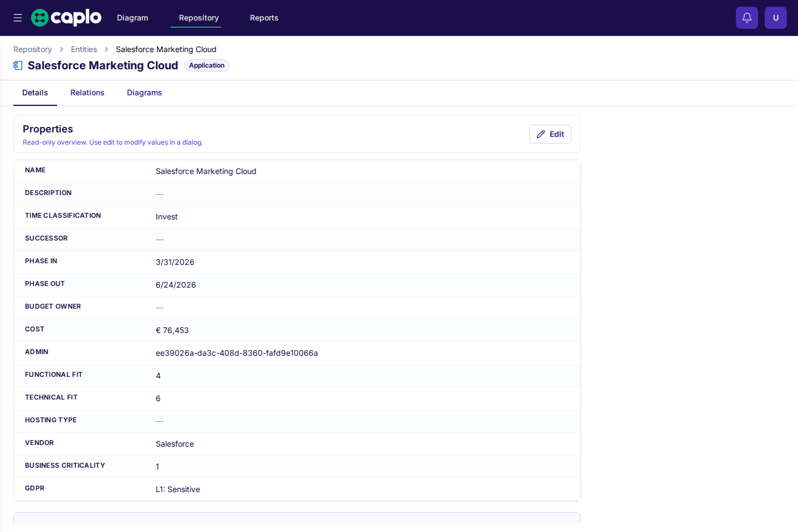
Task: Click the Application type badge
Action: (x=207, y=65)
